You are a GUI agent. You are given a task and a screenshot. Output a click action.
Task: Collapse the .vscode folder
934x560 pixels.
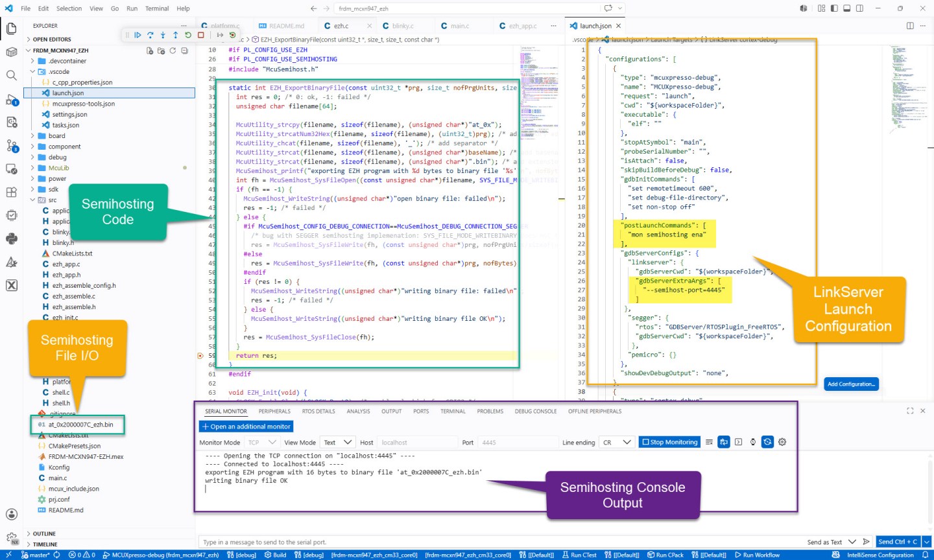point(58,72)
